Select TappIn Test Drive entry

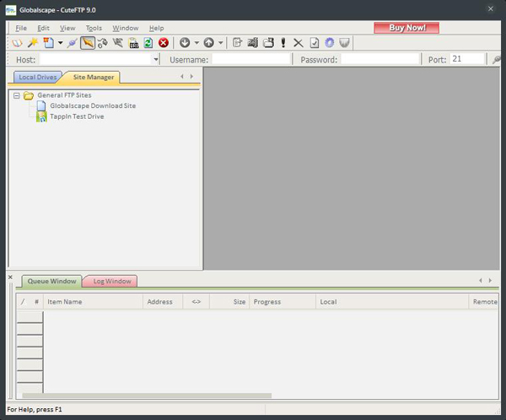[x=77, y=116]
